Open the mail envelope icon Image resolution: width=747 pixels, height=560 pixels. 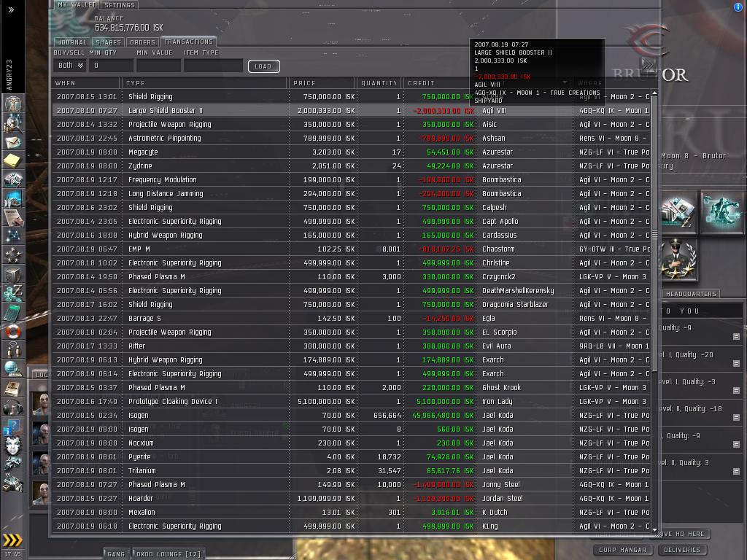coord(12,142)
